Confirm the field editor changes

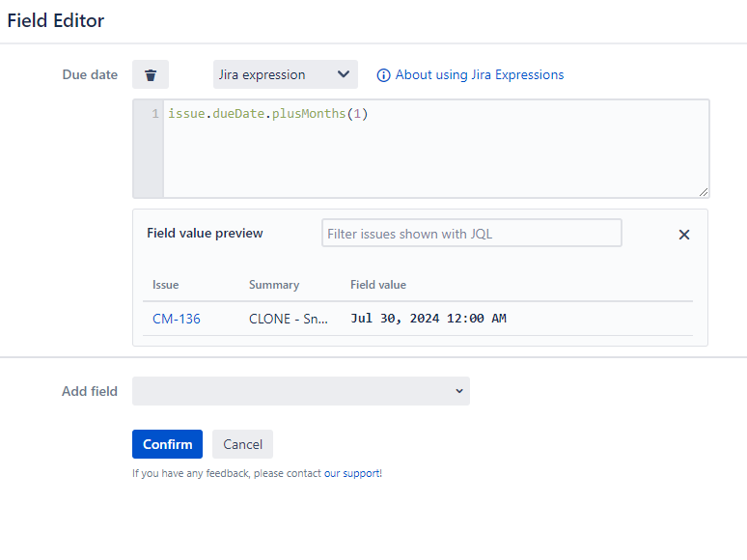[167, 444]
